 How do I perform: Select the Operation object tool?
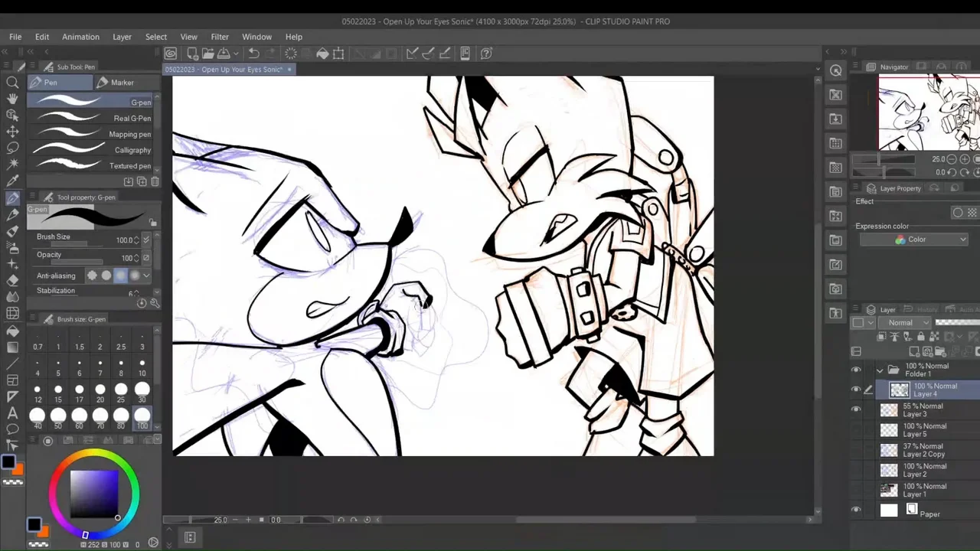[12, 115]
